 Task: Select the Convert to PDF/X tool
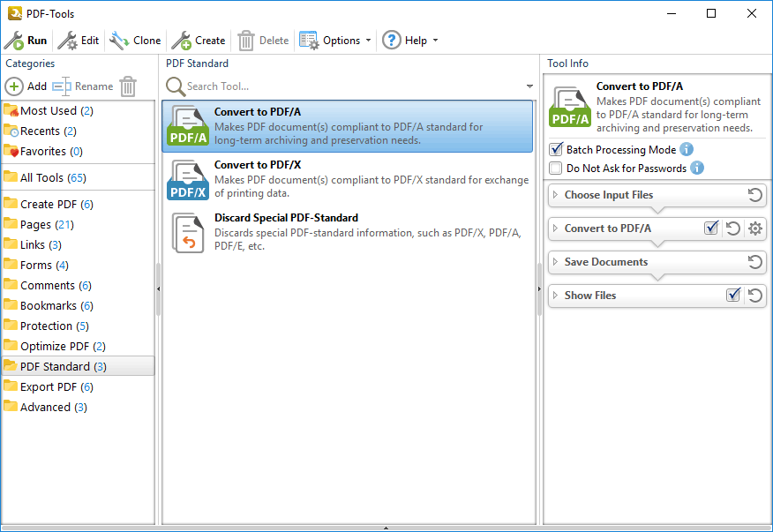348,179
